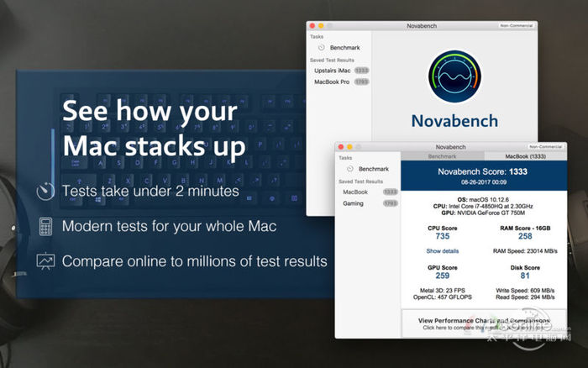The width and height of the screenshot is (588, 368).
Task: Switch to the Benchmark tab
Action: pos(443,156)
